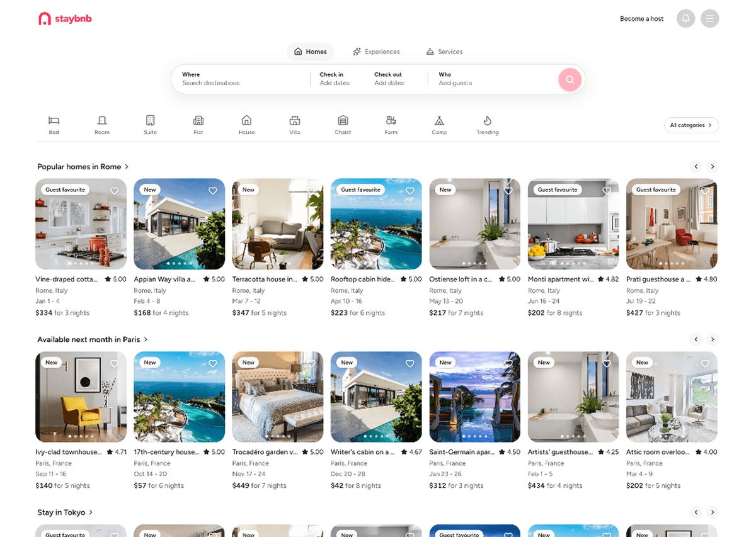
Task: Open Saint-Germain apartment listing title
Action: pos(462,452)
